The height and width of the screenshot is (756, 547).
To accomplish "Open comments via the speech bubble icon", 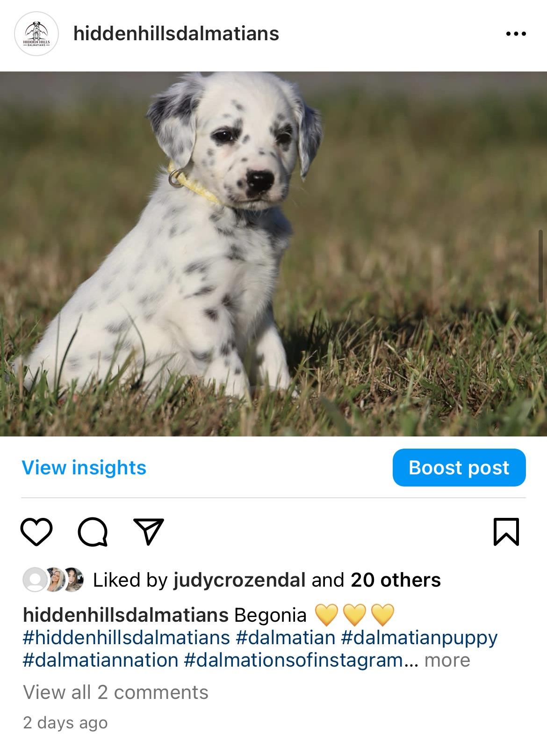I will click(x=93, y=532).
